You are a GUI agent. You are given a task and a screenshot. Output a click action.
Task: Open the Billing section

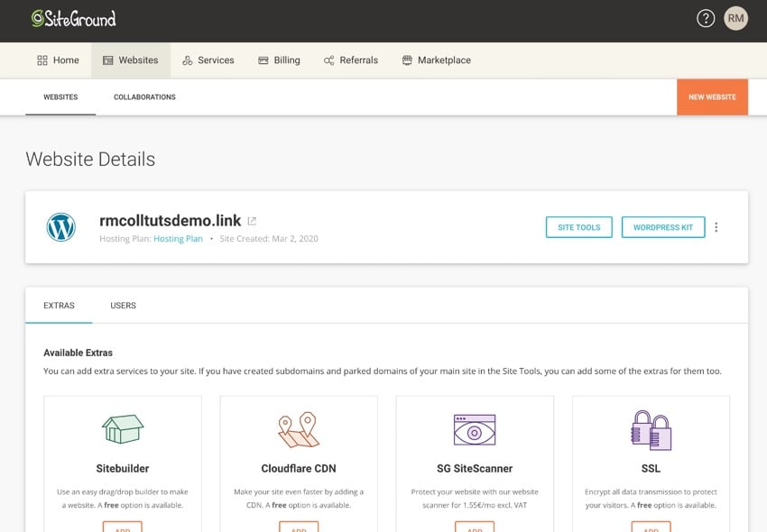coord(280,60)
